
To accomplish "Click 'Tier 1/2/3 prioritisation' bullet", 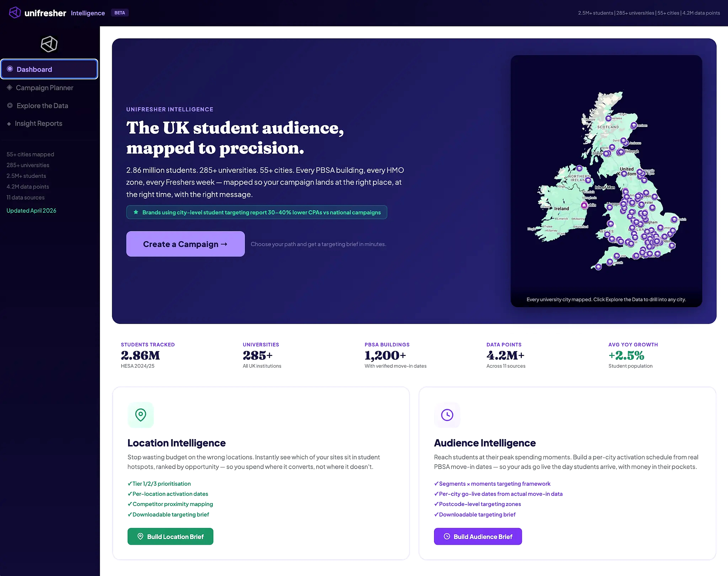I will [159, 484].
